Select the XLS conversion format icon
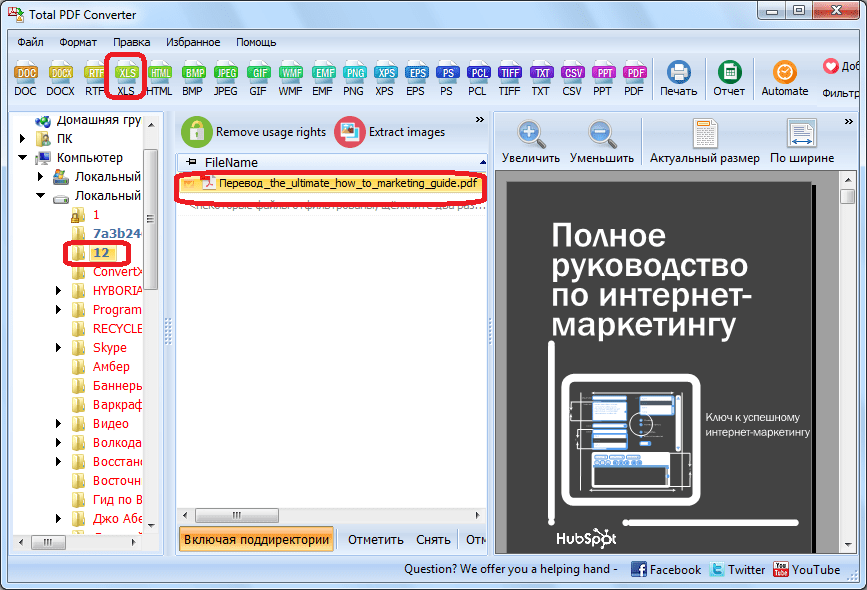Image resolution: width=867 pixels, height=590 pixels. tap(126, 74)
